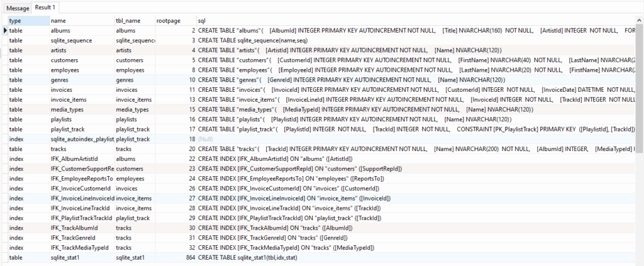644x266 pixels.
Task: Sort by the type column header
Action: click(28, 21)
